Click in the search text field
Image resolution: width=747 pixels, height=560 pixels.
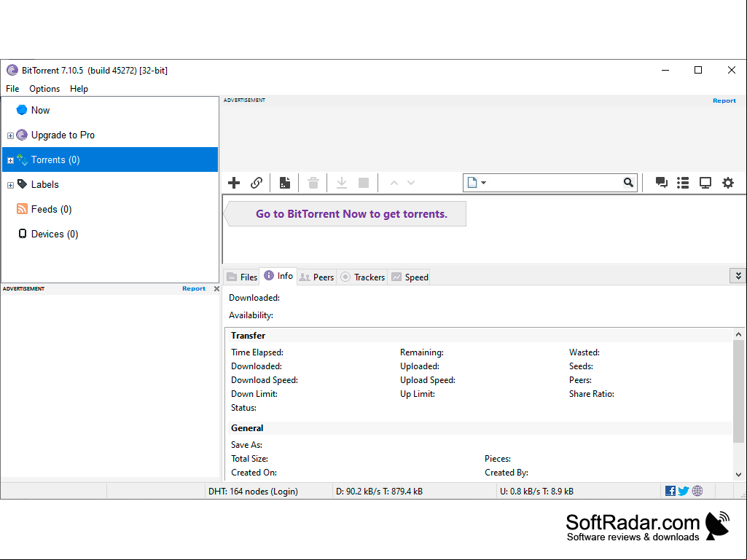pos(554,183)
